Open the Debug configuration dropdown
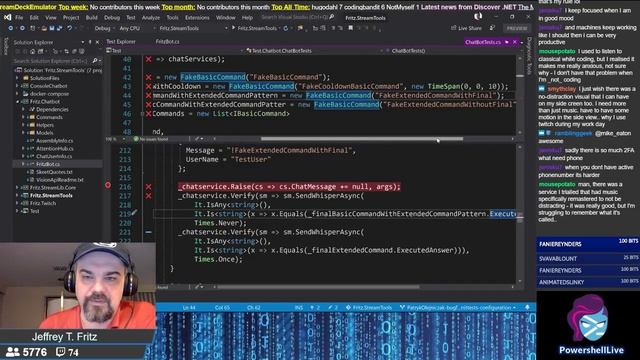This screenshot has height=360, width=640. (104, 28)
